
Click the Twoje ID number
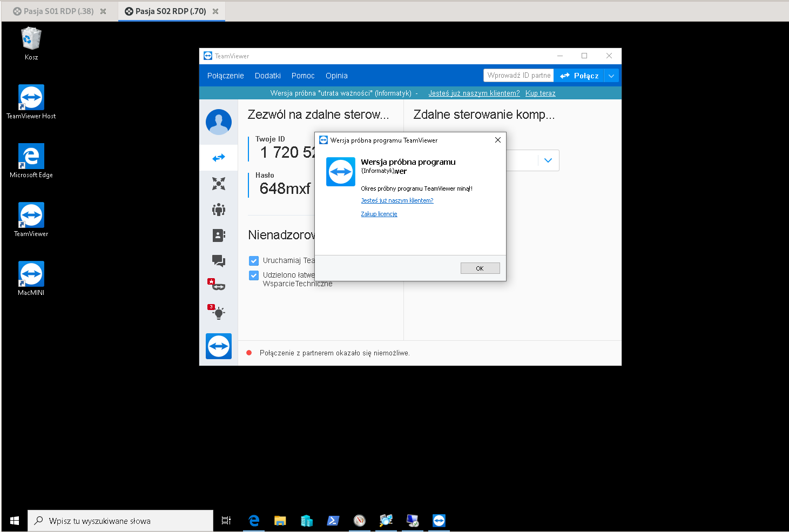[x=287, y=153]
